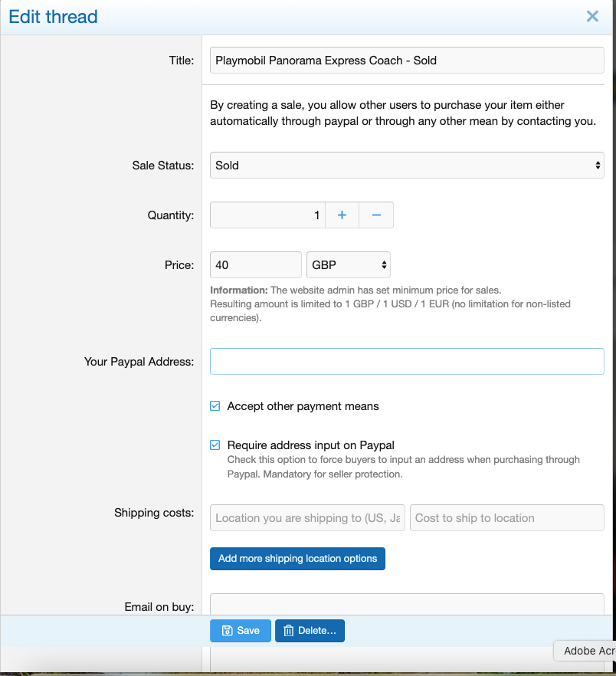Image resolution: width=616 pixels, height=676 pixels.
Task: Decrease quantity with the minus button
Action: pyautogui.click(x=376, y=215)
